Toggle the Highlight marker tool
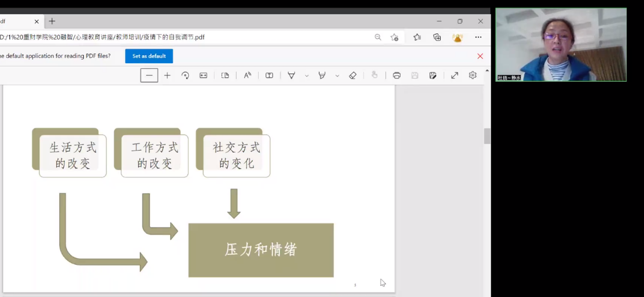Image resolution: width=644 pixels, height=297 pixels. click(322, 75)
